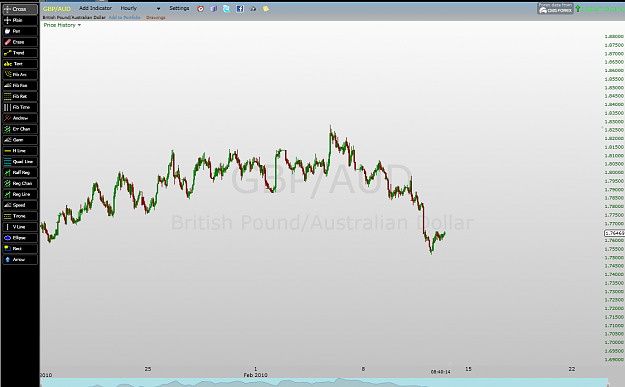This screenshot has height=387, width=625.
Task: Choose the Quad Line tool
Action: pyautogui.click(x=20, y=161)
